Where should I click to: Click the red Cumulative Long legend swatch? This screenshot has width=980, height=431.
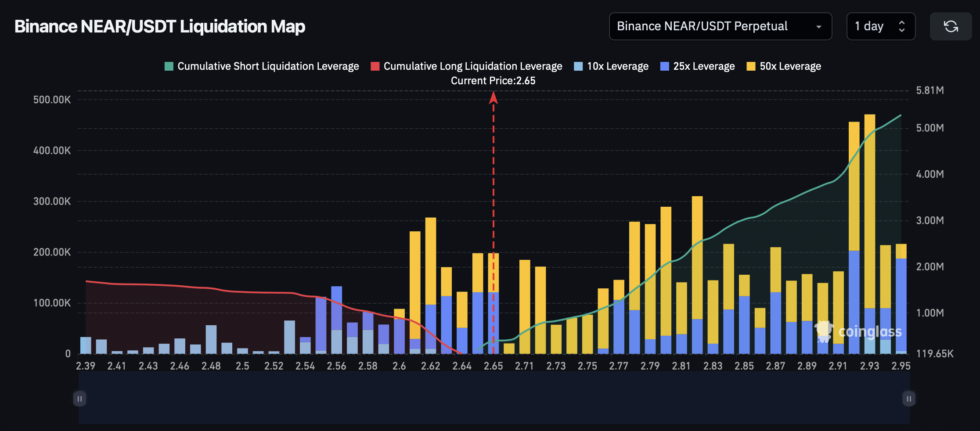(x=375, y=66)
